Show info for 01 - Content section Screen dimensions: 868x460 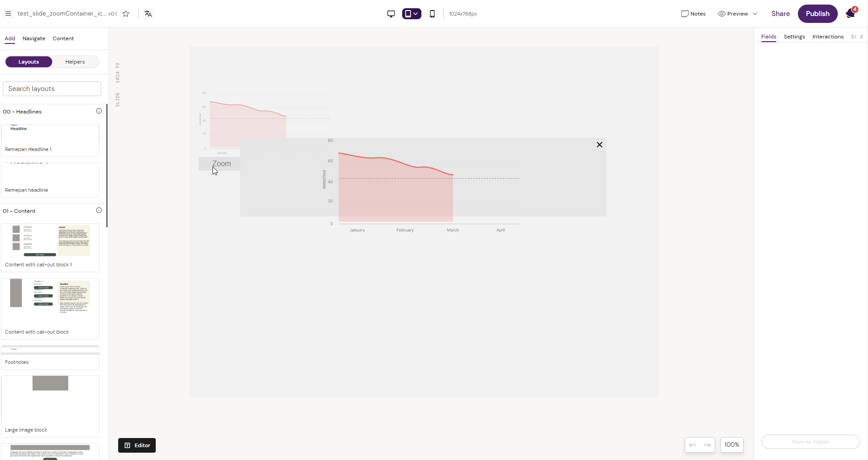(99, 211)
